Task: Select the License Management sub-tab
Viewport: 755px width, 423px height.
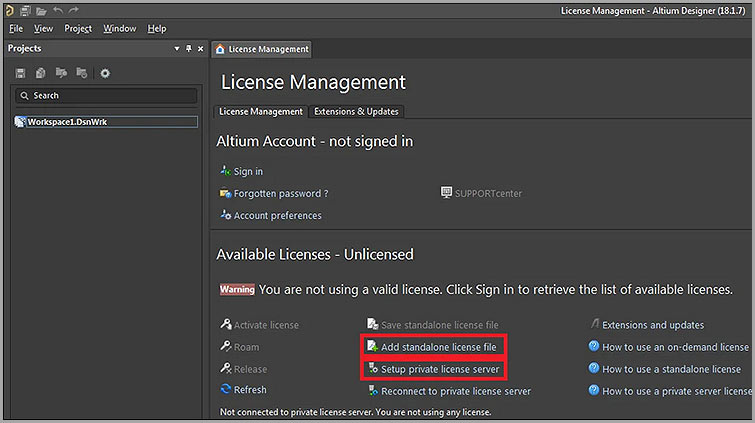Action: coord(260,112)
